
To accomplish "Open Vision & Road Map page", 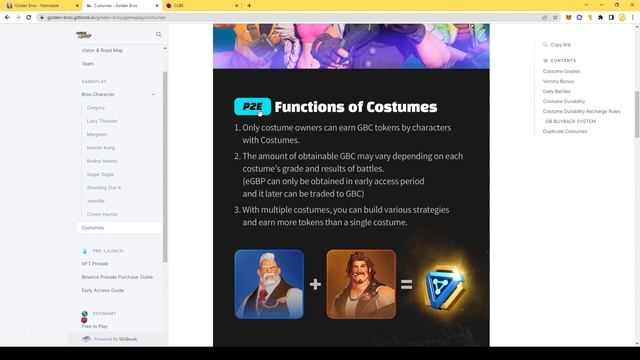I will click(102, 50).
